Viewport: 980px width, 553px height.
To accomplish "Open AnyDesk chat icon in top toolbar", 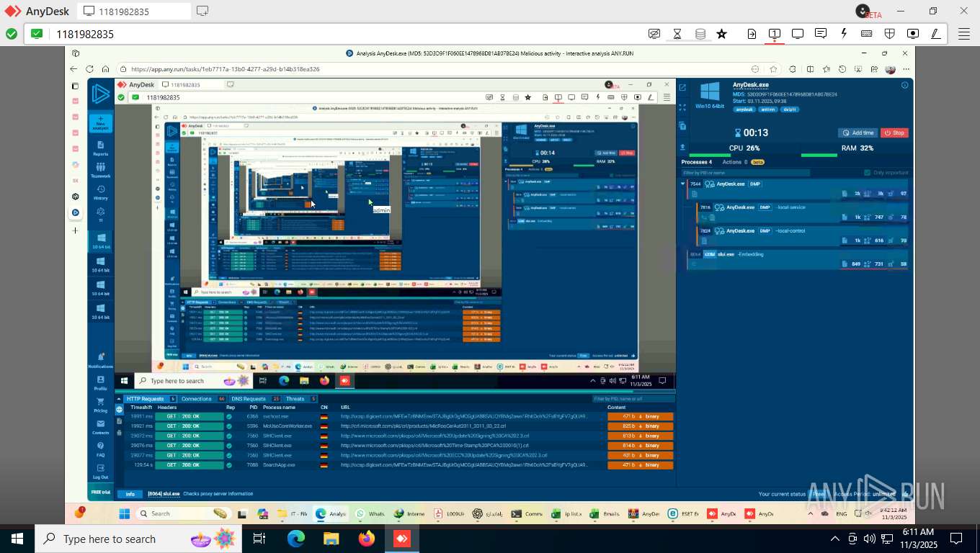I will (x=821, y=34).
